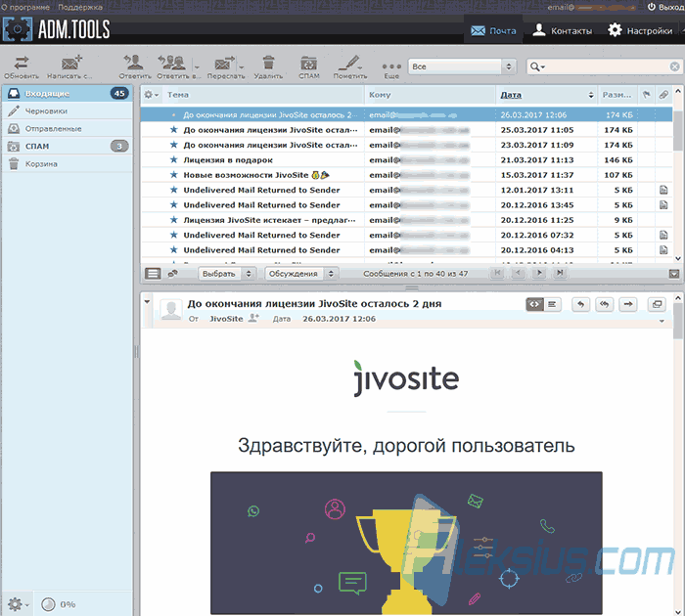Viewport: 685px width, 616px height.
Task: Click the Ответить reply icon in toolbar
Action: (134, 63)
